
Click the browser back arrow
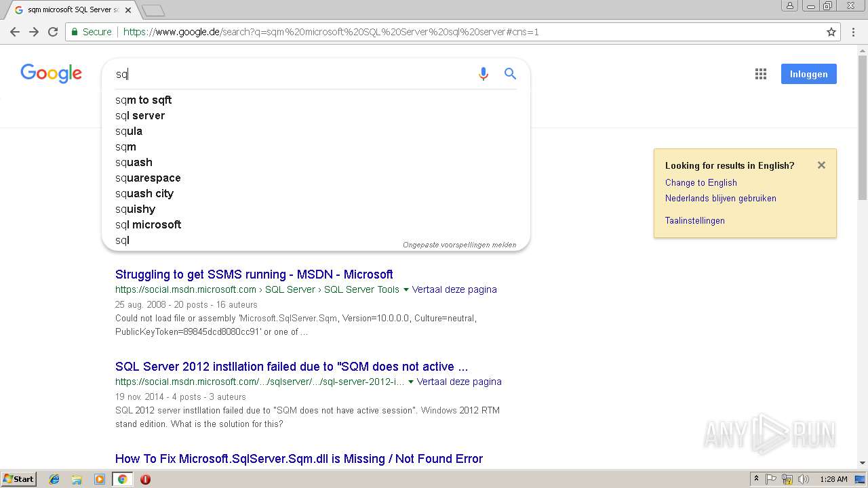coord(15,32)
